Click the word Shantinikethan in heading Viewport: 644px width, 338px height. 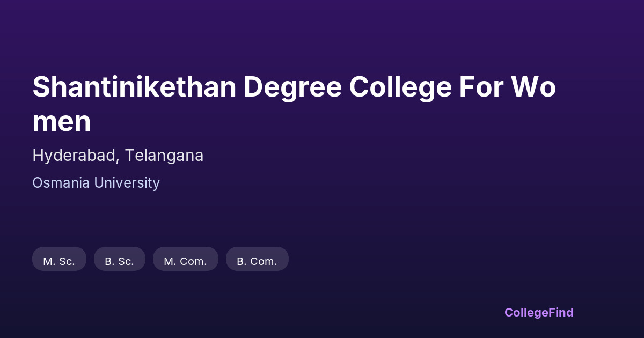[x=134, y=87]
